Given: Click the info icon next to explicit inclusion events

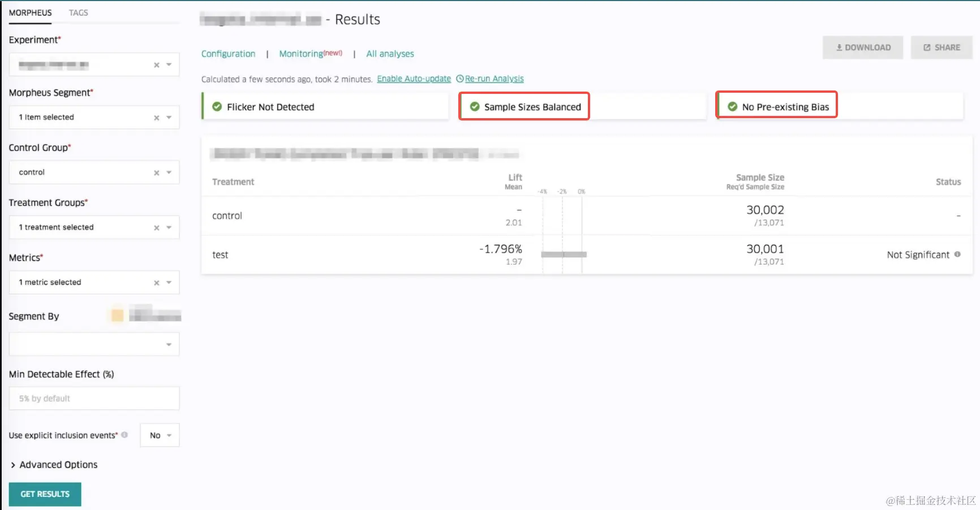Looking at the screenshot, I should 124,435.
